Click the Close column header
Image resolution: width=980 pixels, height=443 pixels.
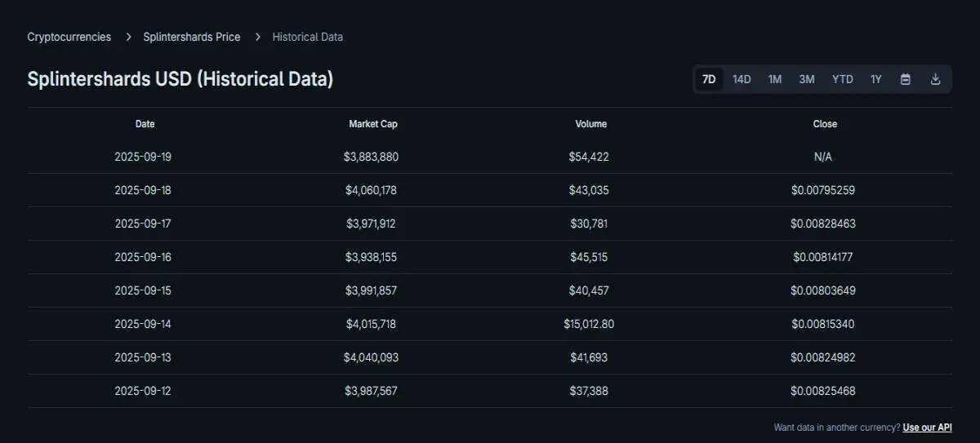coord(825,124)
